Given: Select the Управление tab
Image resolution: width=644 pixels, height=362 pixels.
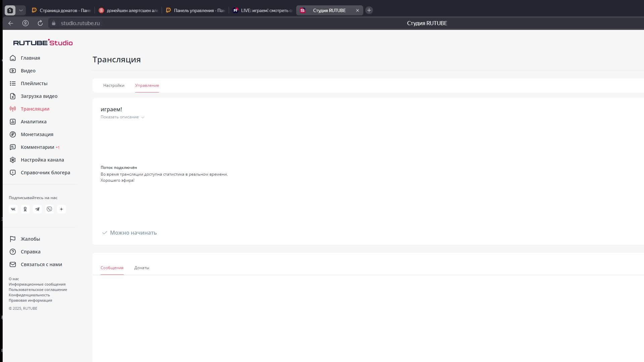Looking at the screenshot, I should tap(147, 85).
